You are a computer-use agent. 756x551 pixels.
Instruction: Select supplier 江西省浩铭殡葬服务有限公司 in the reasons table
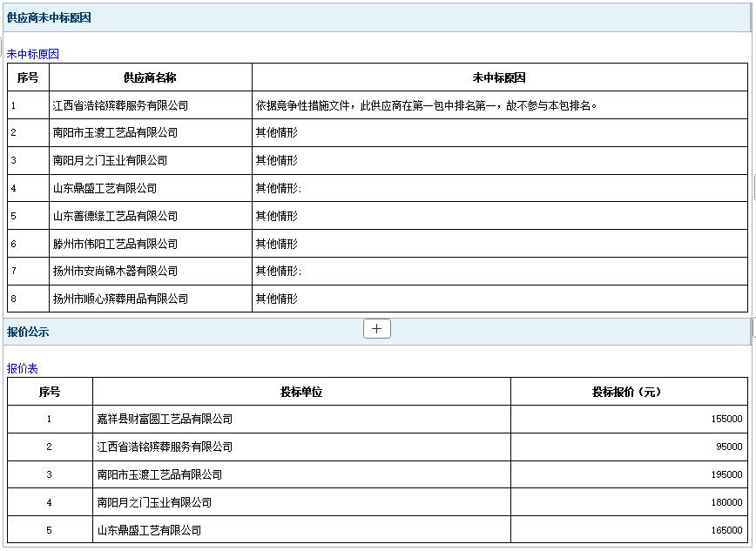pyautogui.click(x=120, y=105)
